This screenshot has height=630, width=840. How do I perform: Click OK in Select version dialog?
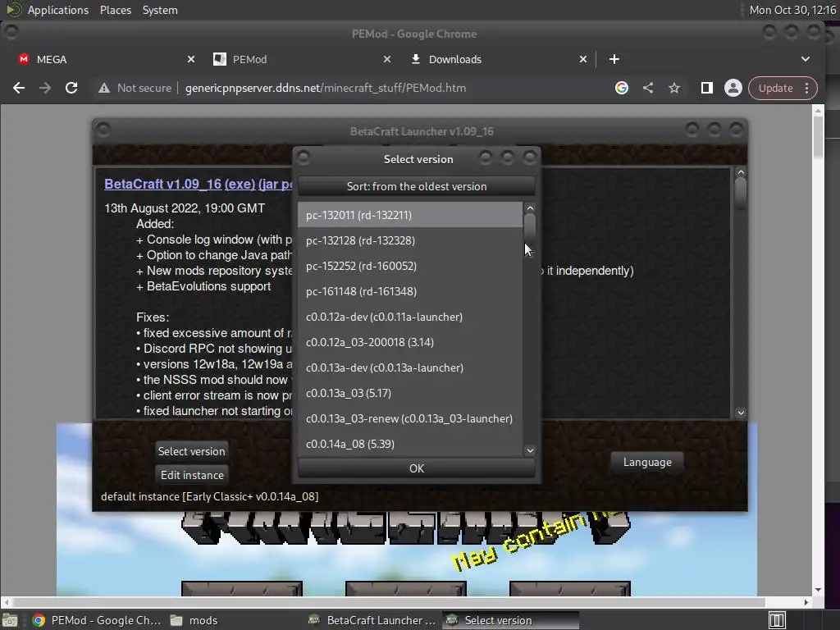pos(416,468)
